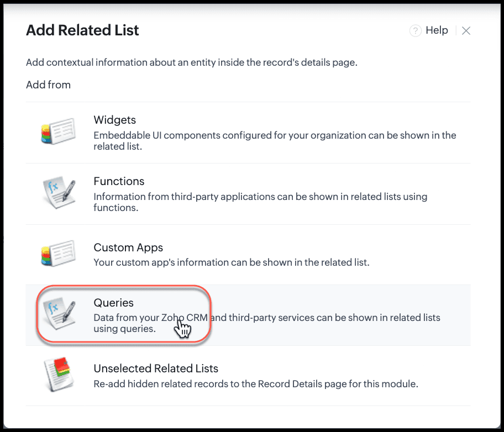Viewport: 504px width, 432px height.
Task: Click the Queries script icon
Action: point(60,313)
